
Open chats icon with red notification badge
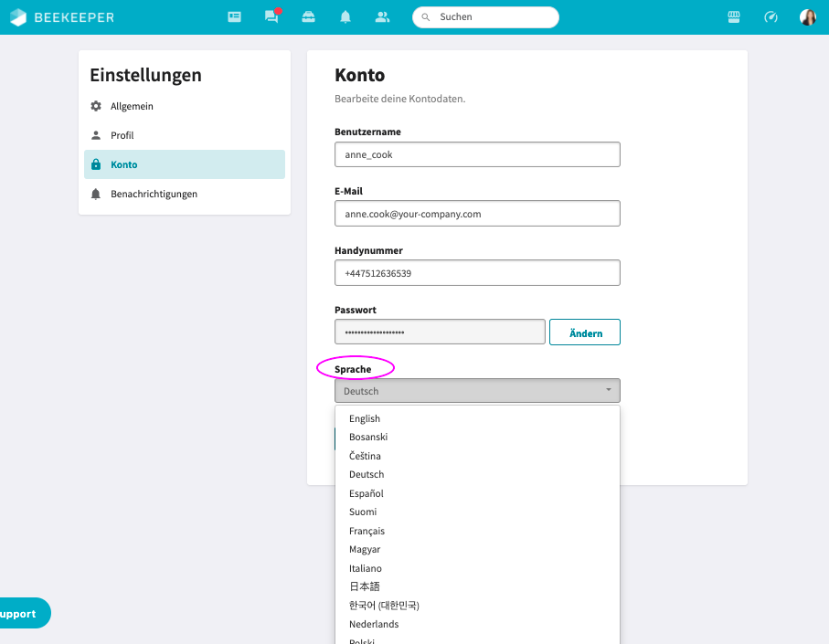tap(271, 17)
